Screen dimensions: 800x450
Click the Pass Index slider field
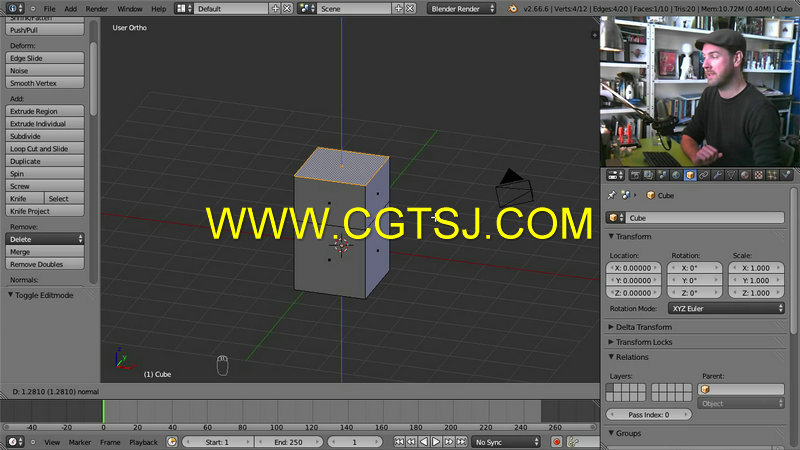648,415
